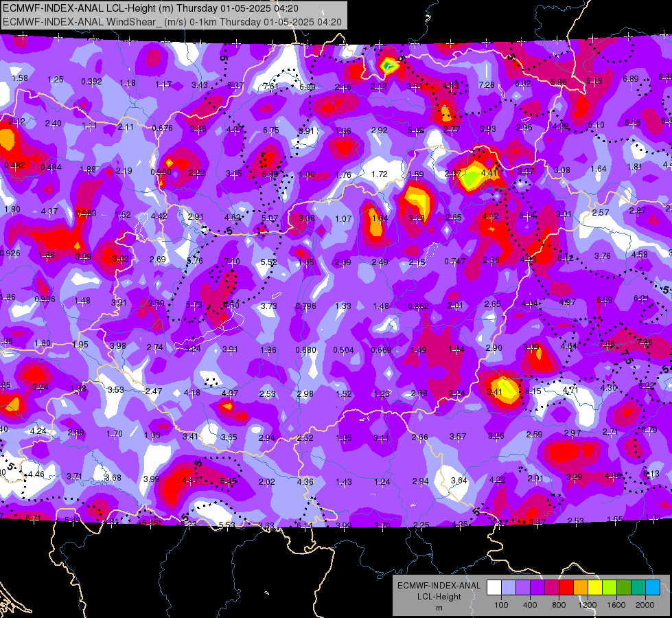
Task: Click the 100 tick label in legend
Action: [501, 605]
